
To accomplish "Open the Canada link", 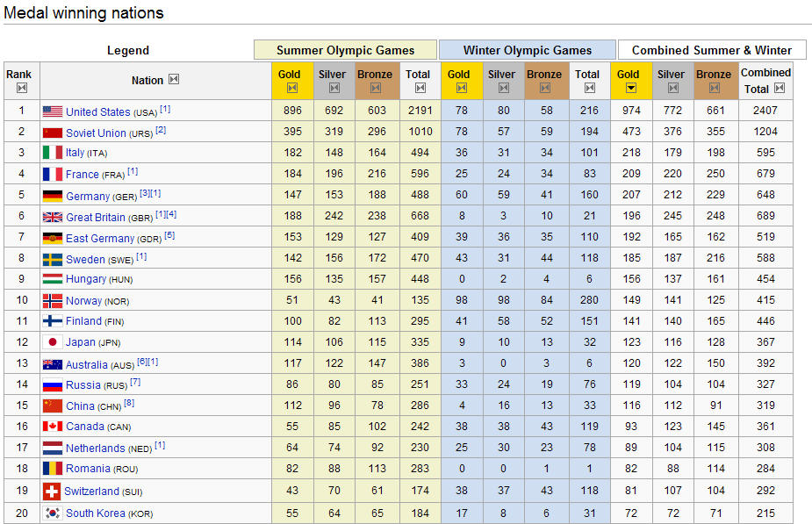I will [x=85, y=427].
